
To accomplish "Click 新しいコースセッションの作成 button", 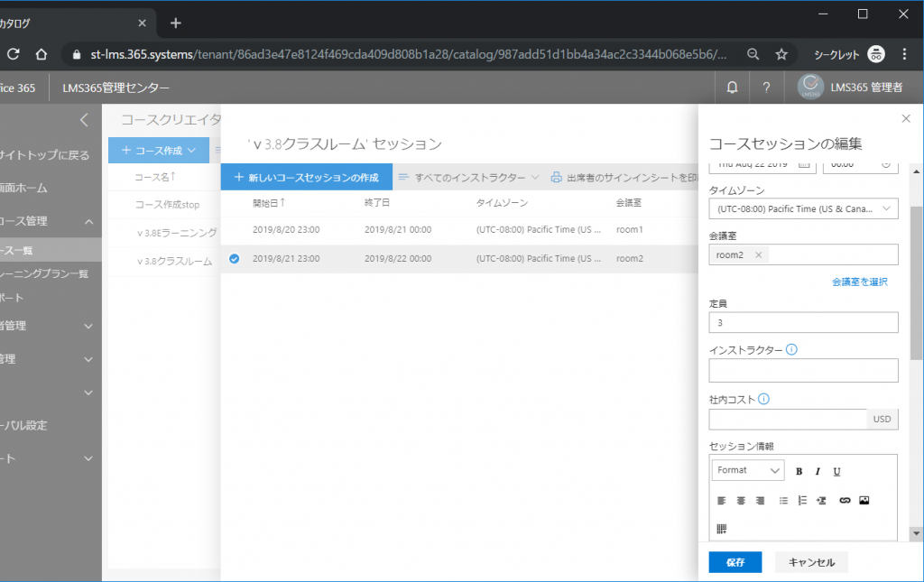I will [307, 178].
